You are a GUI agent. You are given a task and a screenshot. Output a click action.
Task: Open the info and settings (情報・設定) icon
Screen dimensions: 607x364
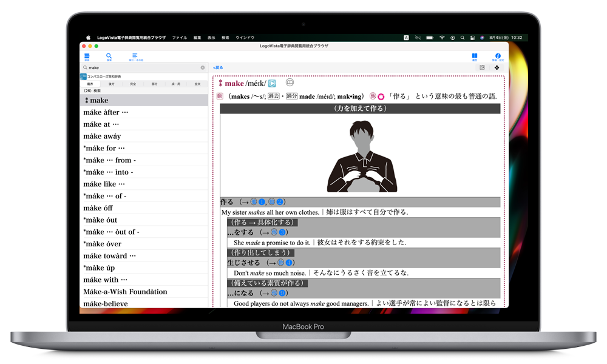click(x=498, y=57)
